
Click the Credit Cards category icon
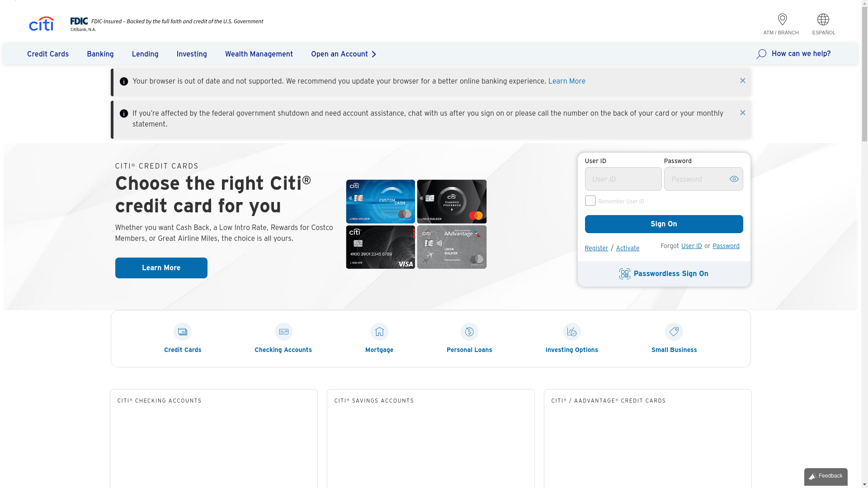click(183, 332)
